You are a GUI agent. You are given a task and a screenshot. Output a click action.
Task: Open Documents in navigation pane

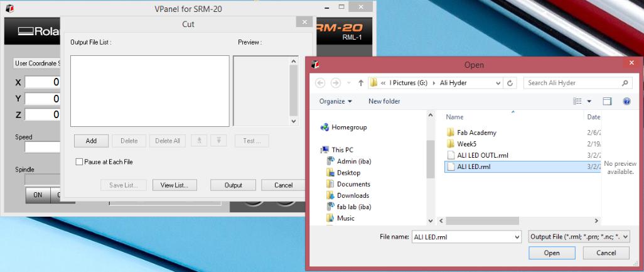tap(348, 184)
